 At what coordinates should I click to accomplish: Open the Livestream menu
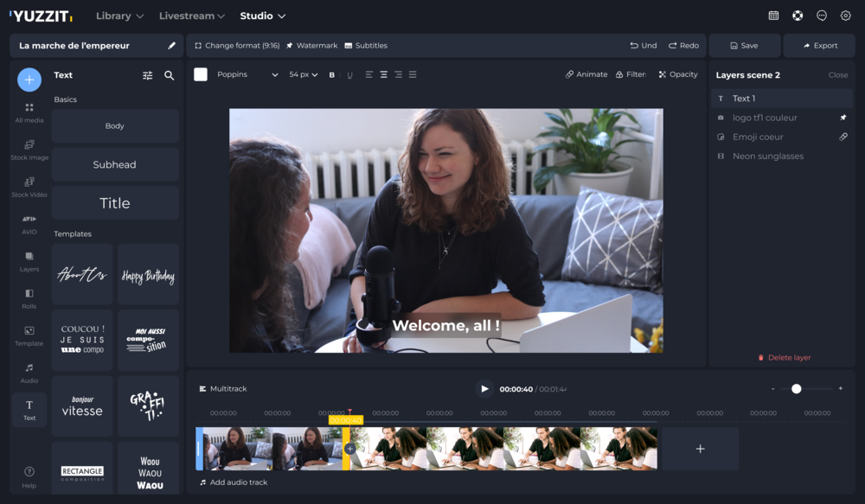click(192, 16)
